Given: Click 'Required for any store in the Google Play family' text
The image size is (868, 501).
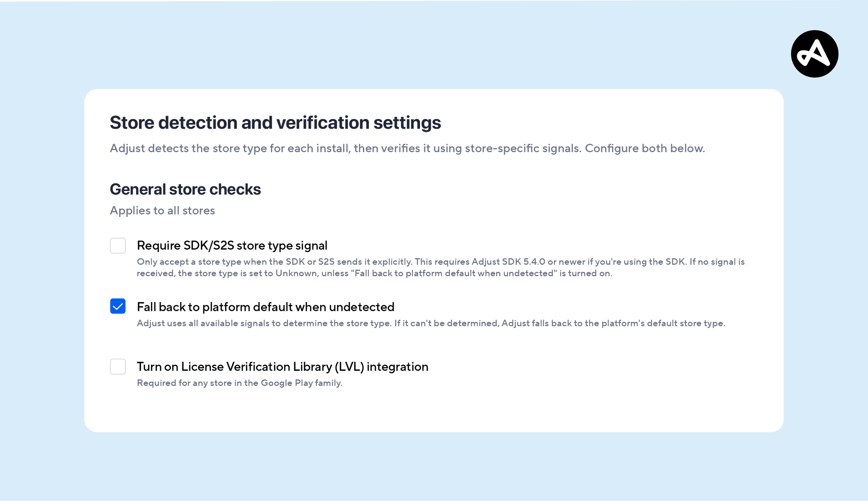Looking at the screenshot, I should 240,383.
